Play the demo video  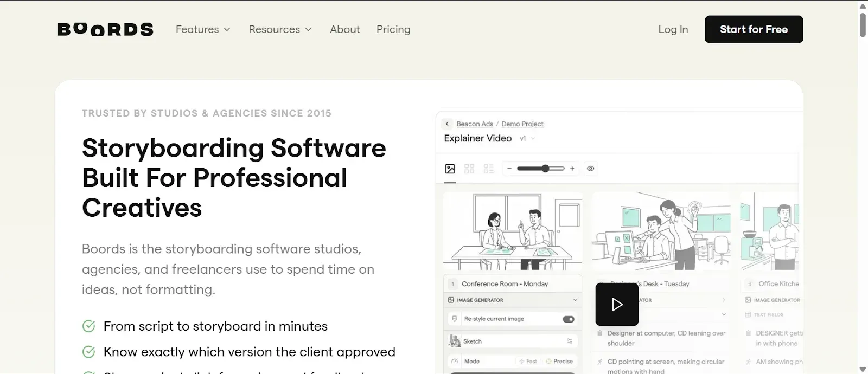(617, 304)
